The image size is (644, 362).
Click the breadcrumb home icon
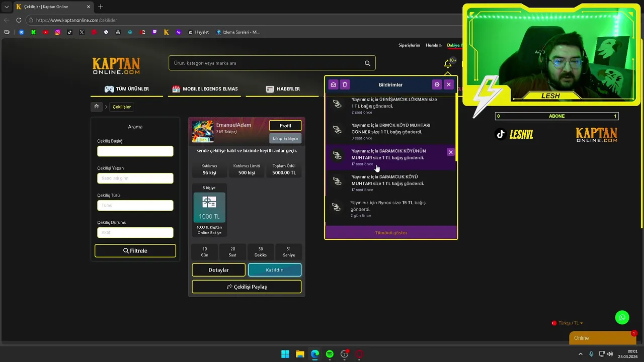(x=97, y=107)
